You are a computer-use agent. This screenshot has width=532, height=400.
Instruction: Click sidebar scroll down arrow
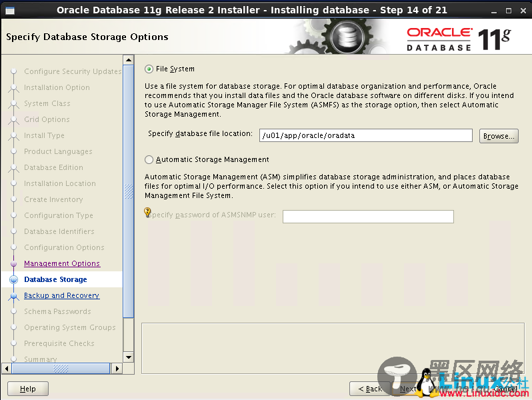tap(129, 357)
